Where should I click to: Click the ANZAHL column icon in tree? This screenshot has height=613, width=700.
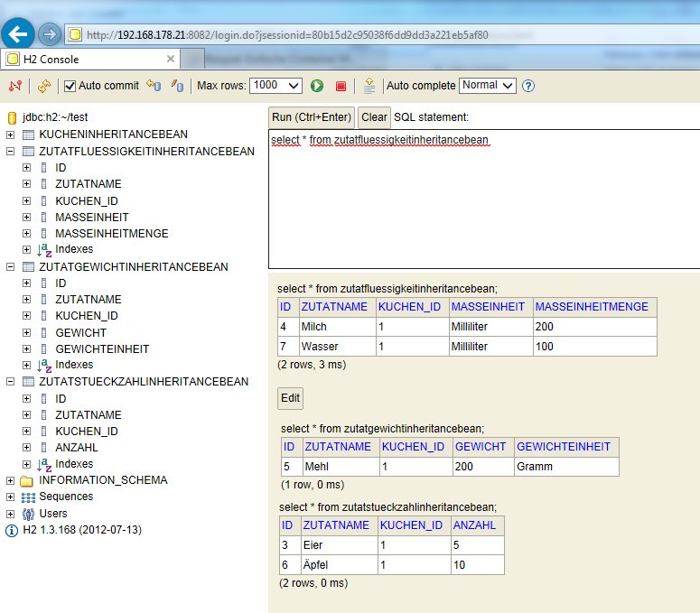[43, 448]
